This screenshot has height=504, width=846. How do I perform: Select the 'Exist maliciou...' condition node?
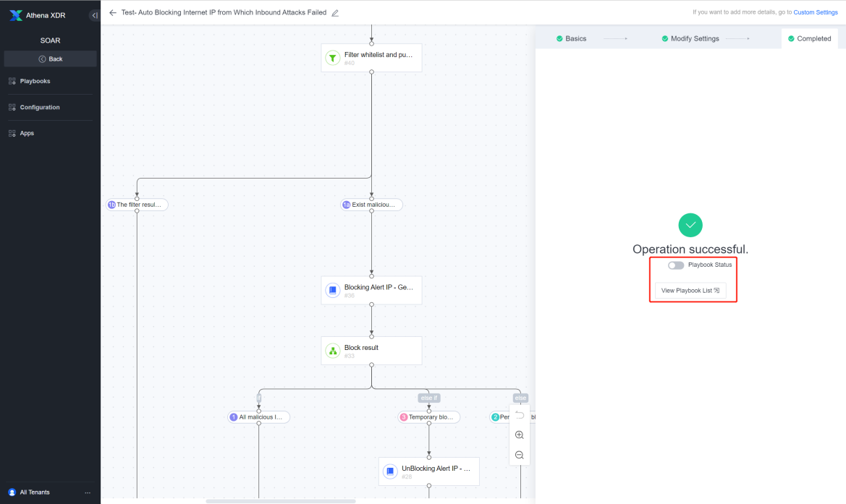pos(371,205)
